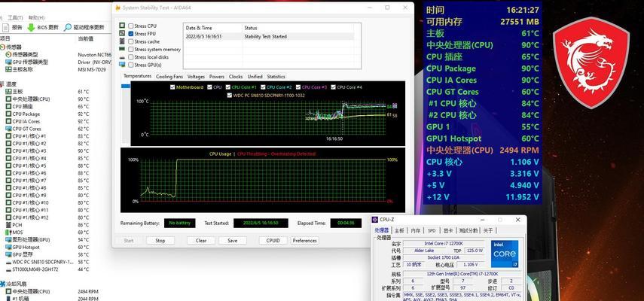Open the 主板 tab in CPU-Z
Viewport: 644px width, 301px height.
399,230
